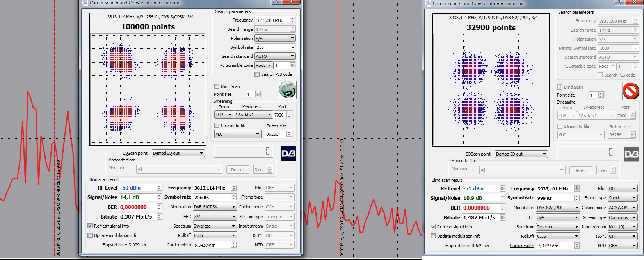
Task: Click the Carrier width link in left window
Action: 179,245
